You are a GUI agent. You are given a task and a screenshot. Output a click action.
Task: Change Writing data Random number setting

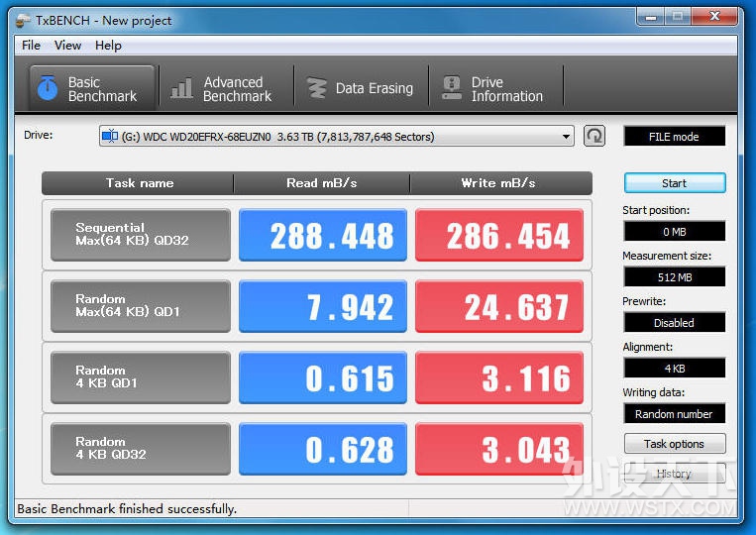(674, 413)
